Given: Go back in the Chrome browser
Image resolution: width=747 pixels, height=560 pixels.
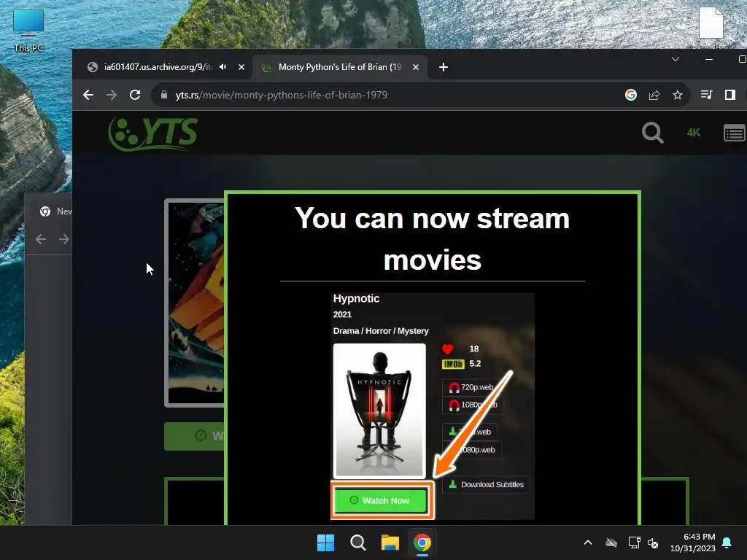Looking at the screenshot, I should [x=88, y=95].
